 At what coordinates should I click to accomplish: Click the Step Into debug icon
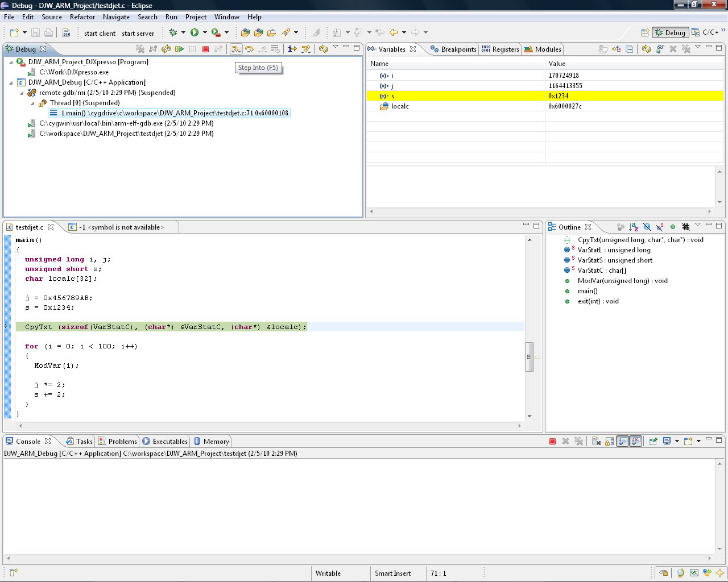(x=235, y=49)
